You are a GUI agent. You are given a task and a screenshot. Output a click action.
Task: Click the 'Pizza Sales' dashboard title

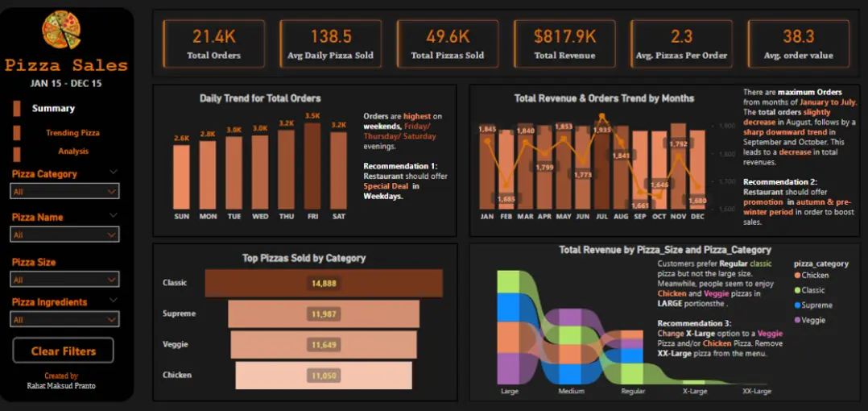[66, 65]
